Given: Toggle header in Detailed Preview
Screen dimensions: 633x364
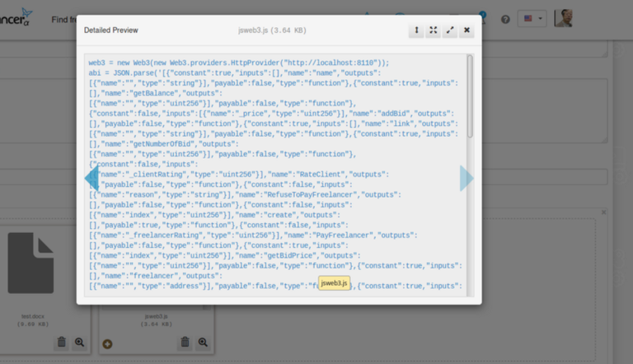Looking at the screenshot, I should pos(416,30).
